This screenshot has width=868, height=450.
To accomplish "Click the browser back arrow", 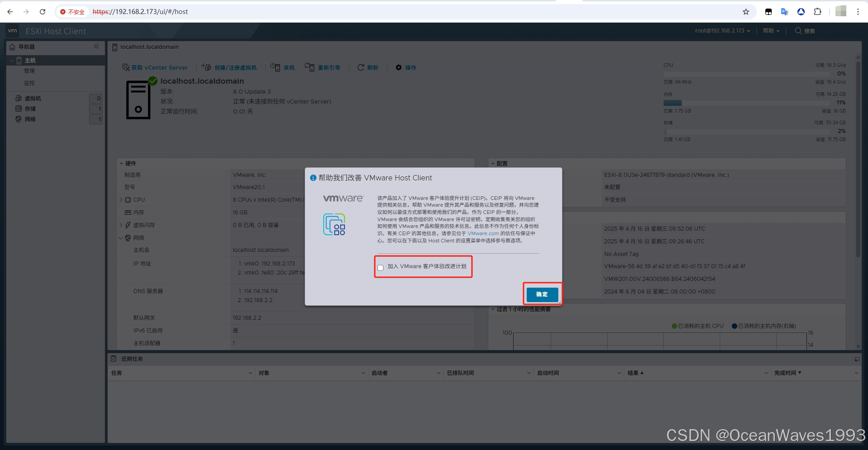I will [10, 12].
